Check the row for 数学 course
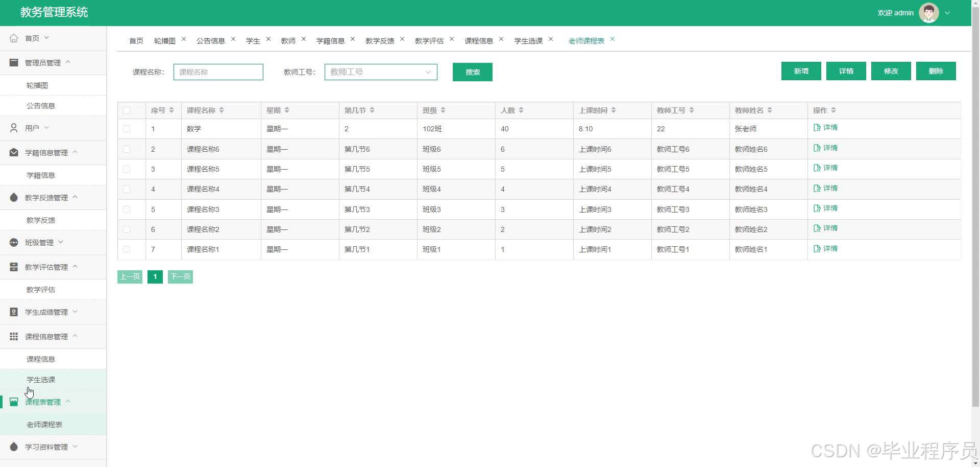The width and height of the screenshot is (980, 467). click(x=127, y=129)
